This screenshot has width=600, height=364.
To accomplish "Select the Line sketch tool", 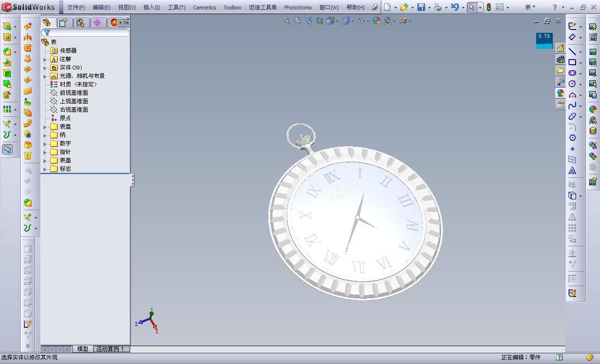I will [572, 52].
